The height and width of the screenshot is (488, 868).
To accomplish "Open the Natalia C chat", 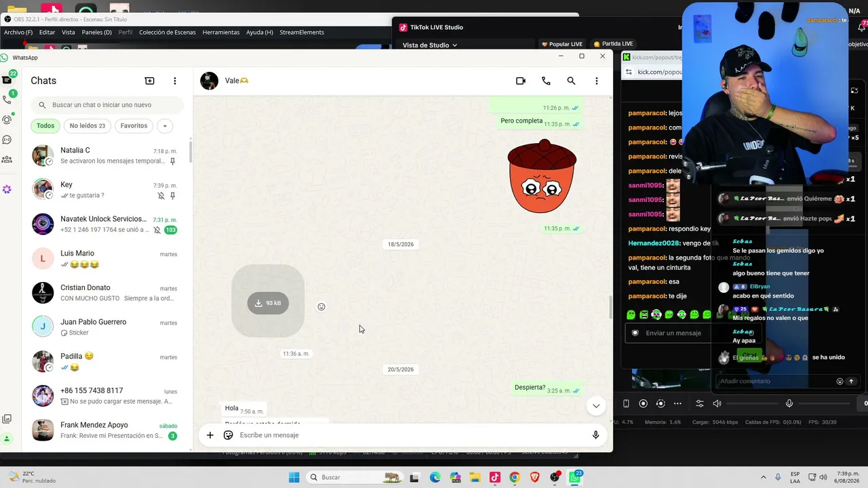I will click(106, 155).
